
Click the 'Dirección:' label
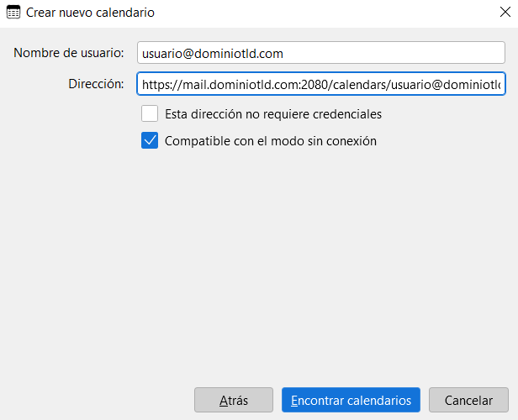tap(96, 84)
